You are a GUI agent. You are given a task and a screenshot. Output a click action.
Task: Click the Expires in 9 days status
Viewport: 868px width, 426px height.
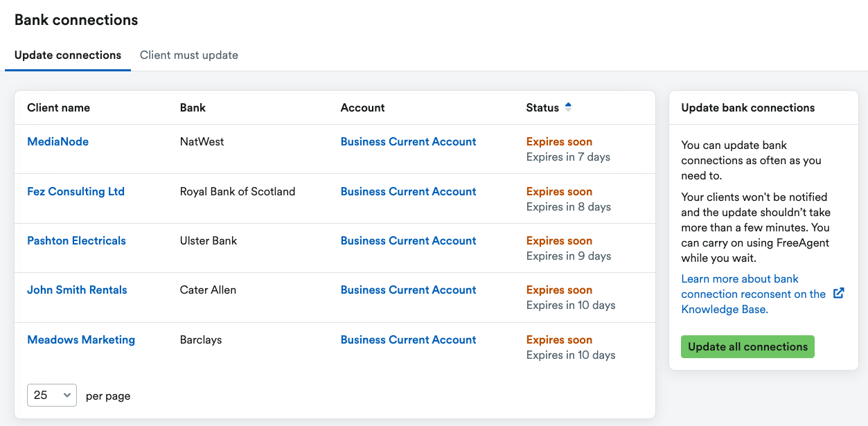pos(569,256)
